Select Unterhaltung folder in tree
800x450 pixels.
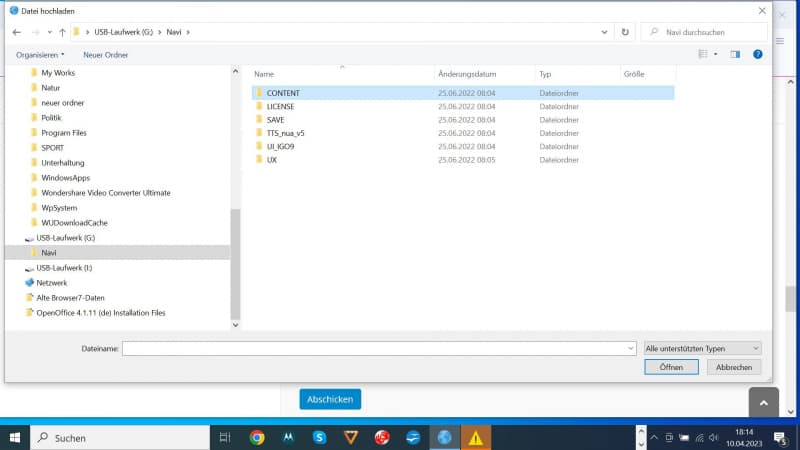63,163
